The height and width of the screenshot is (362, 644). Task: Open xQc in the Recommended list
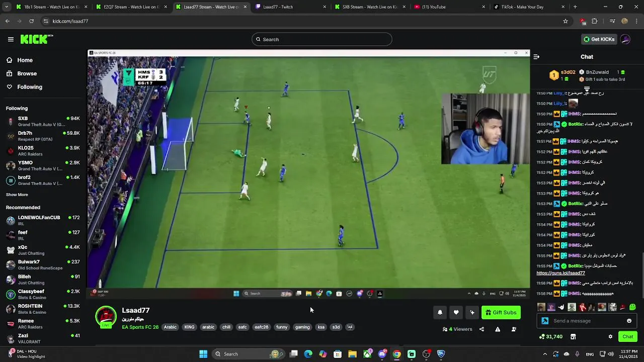click(x=43, y=250)
